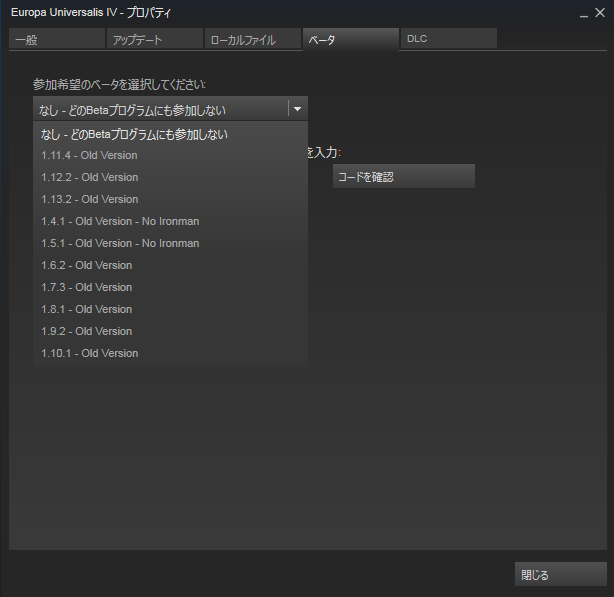Choose 1.5.1 - Old Version - No Ironman

[170, 243]
